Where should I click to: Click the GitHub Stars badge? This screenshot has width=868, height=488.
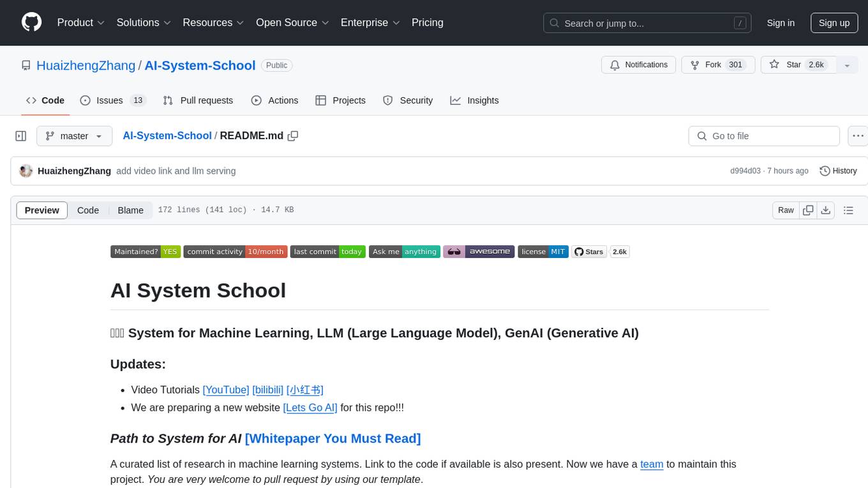[x=588, y=252]
